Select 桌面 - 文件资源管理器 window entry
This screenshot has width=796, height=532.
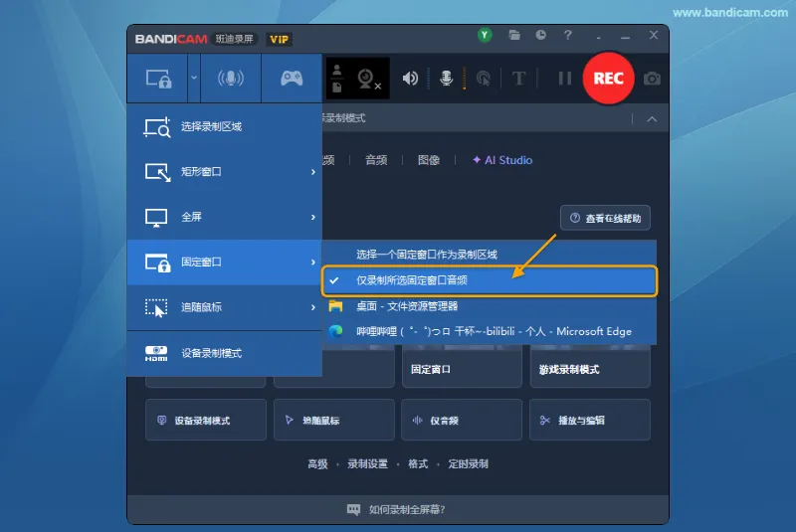[x=489, y=306]
